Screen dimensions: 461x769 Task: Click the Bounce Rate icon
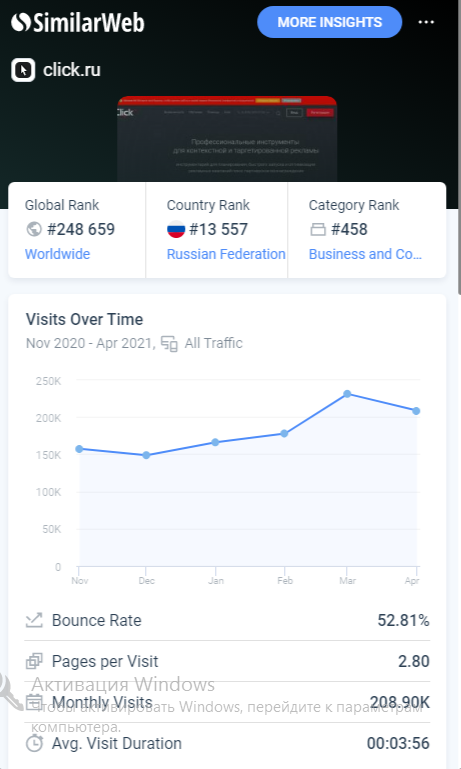coord(34,620)
